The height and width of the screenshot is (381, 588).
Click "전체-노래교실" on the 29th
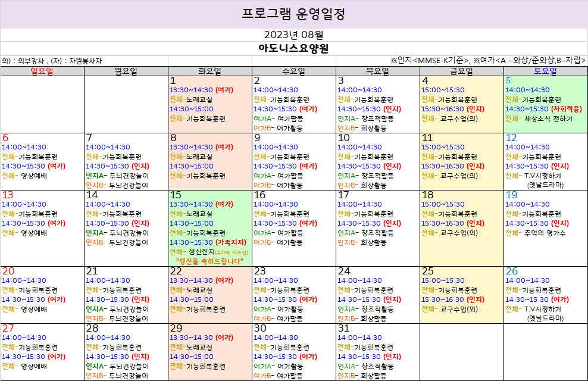pos(191,348)
